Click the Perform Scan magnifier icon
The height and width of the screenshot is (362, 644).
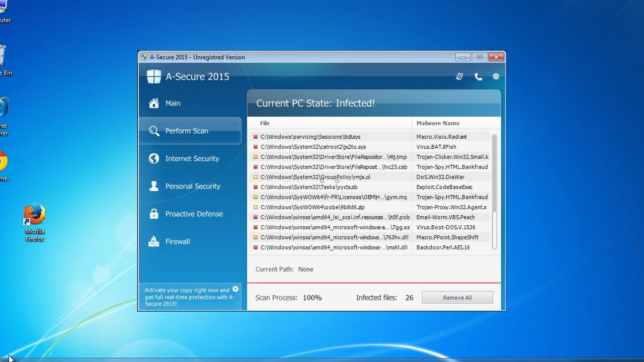154,131
